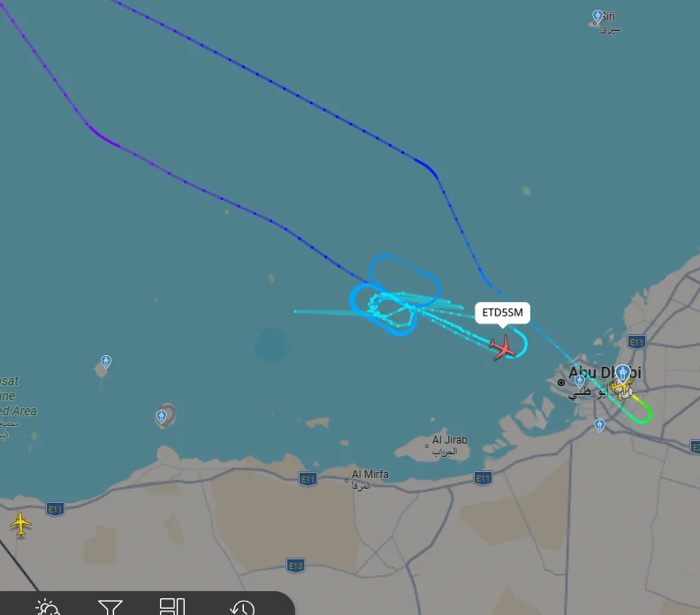
Task: Click the Abu Dhabi city name label
Action: tap(605, 372)
